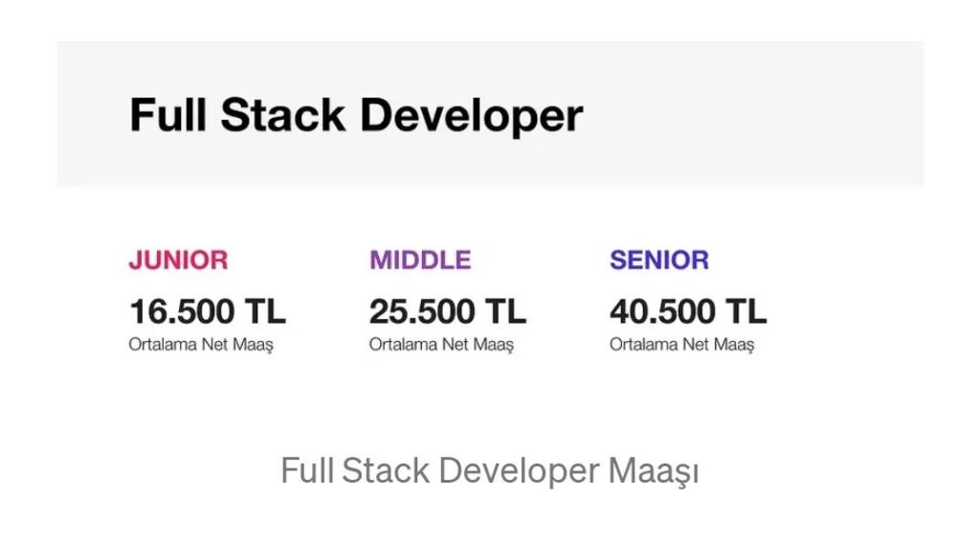Click the 25.500 TL middle salary
The width and height of the screenshot is (980, 543).
[x=447, y=311]
